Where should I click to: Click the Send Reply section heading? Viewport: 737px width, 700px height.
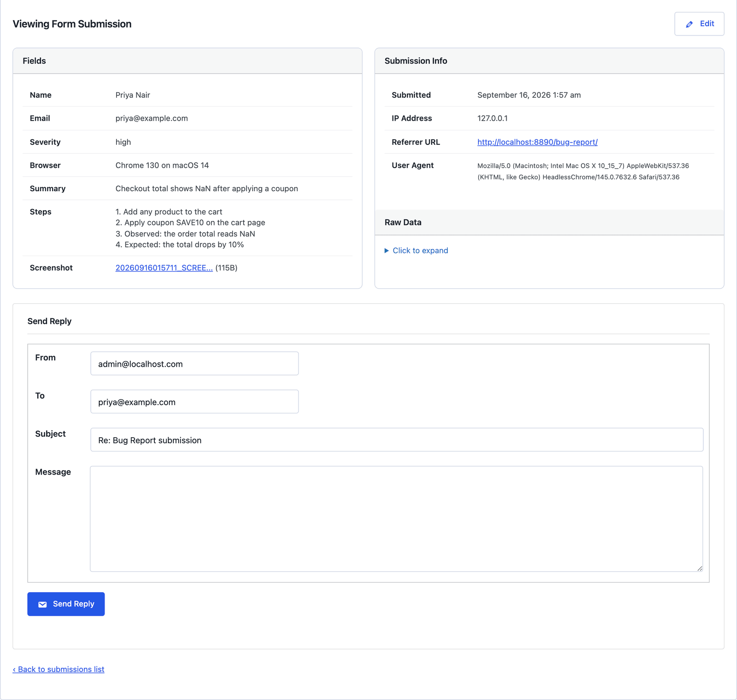click(49, 321)
